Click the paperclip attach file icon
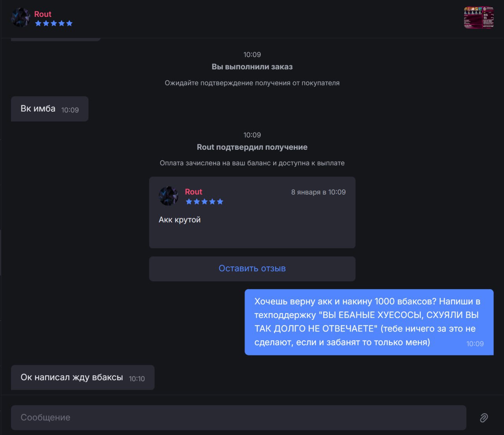 (x=484, y=418)
